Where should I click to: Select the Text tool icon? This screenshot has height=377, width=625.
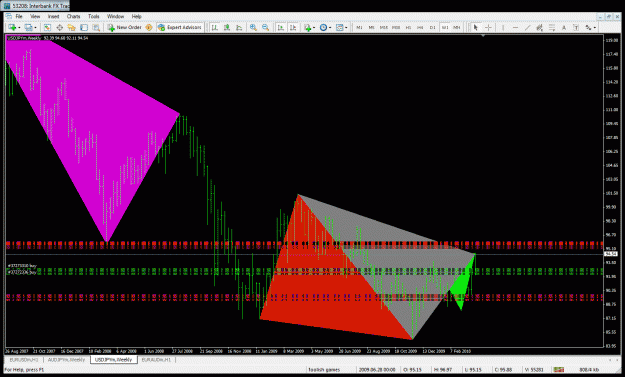[x=564, y=27]
